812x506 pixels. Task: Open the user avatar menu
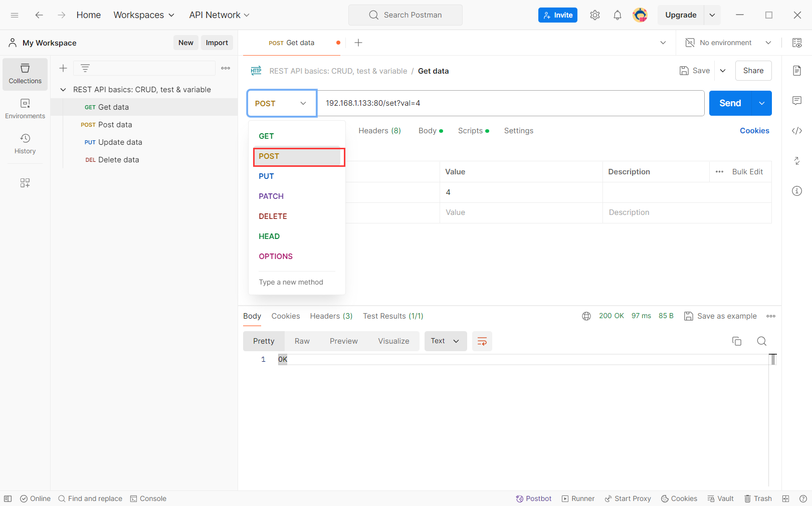coord(640,15)
